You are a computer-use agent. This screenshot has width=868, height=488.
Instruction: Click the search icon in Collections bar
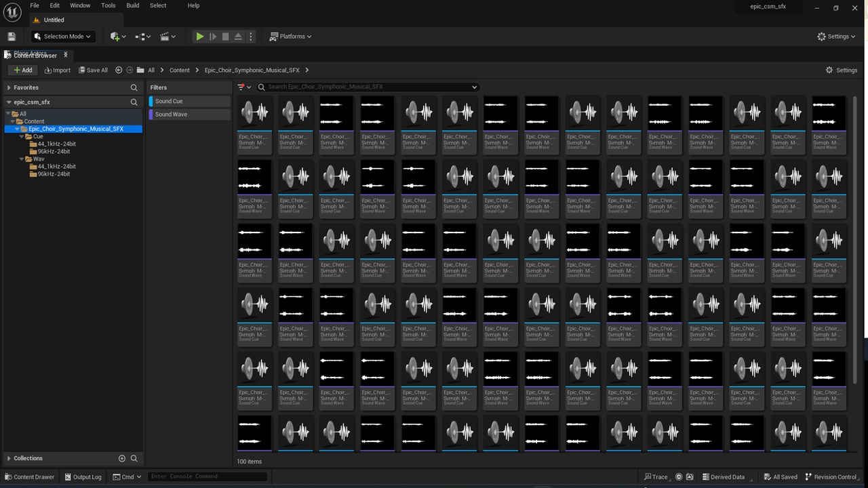tap(134, 458)
